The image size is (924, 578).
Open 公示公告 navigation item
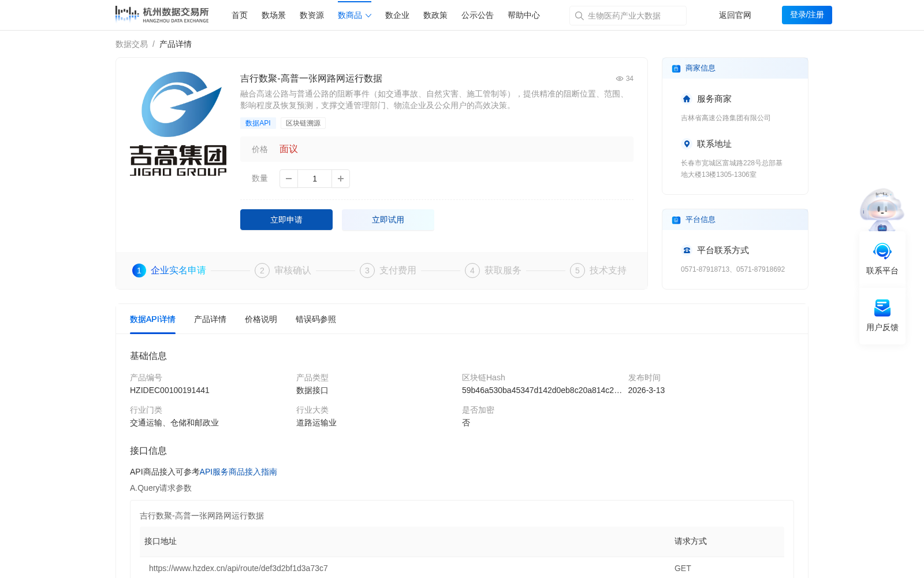tap(478, 15)
